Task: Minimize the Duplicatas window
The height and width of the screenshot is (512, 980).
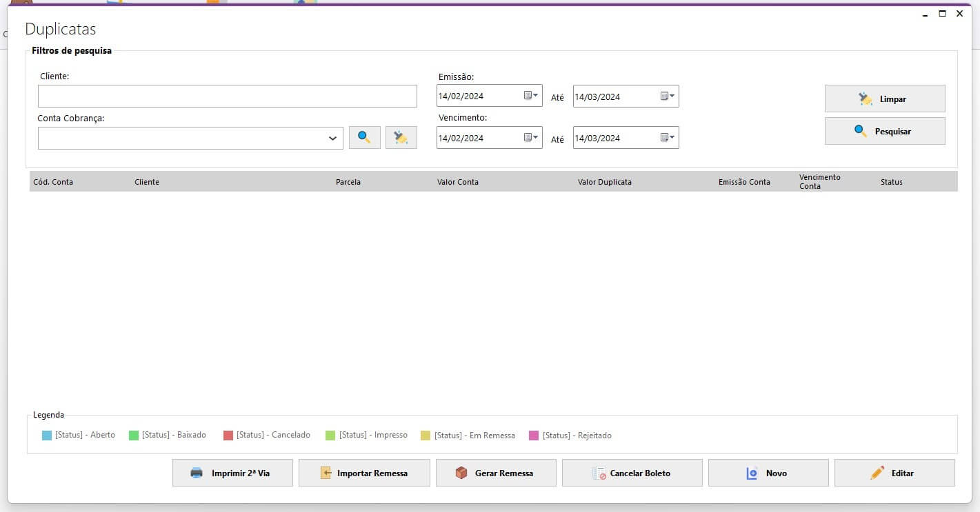Action: click(926, 14)
